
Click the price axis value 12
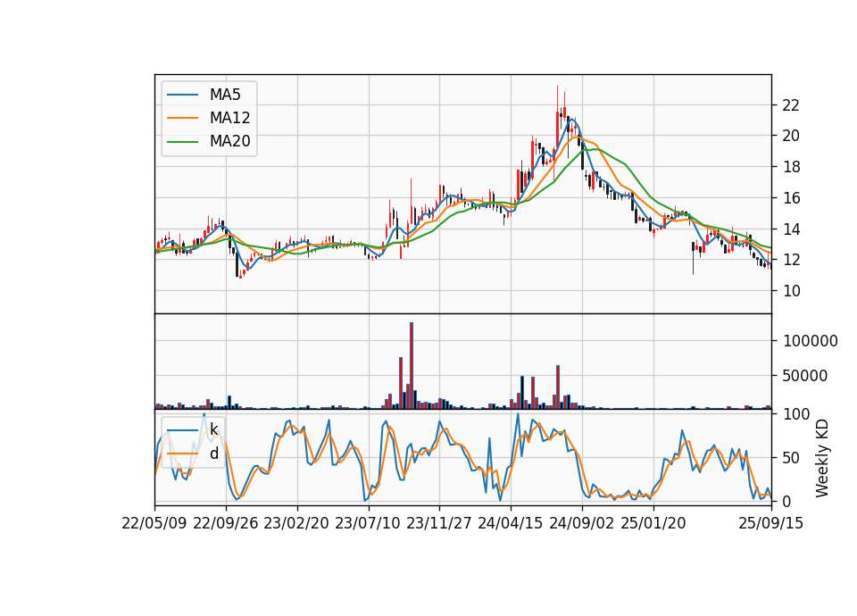point(792,260)
